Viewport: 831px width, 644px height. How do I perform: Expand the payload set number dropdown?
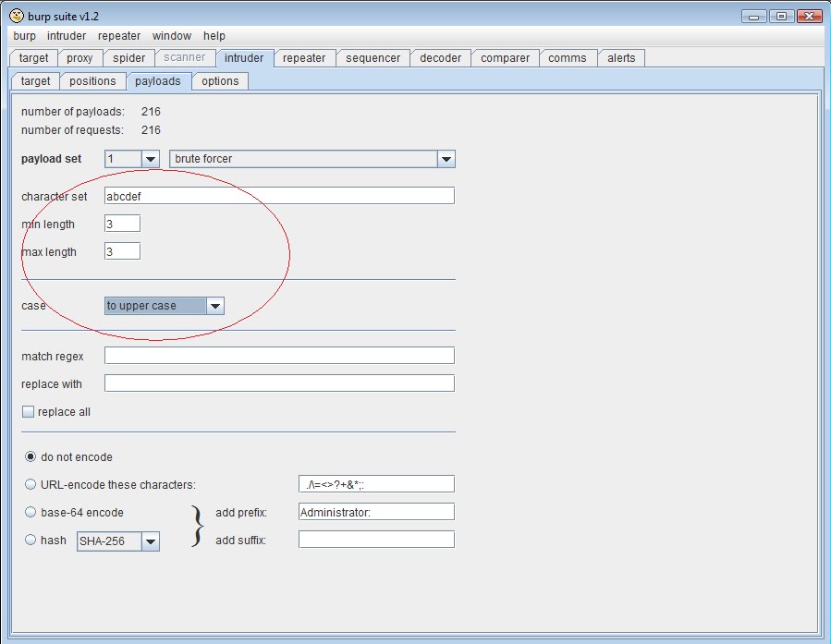[x=151, y=159]
